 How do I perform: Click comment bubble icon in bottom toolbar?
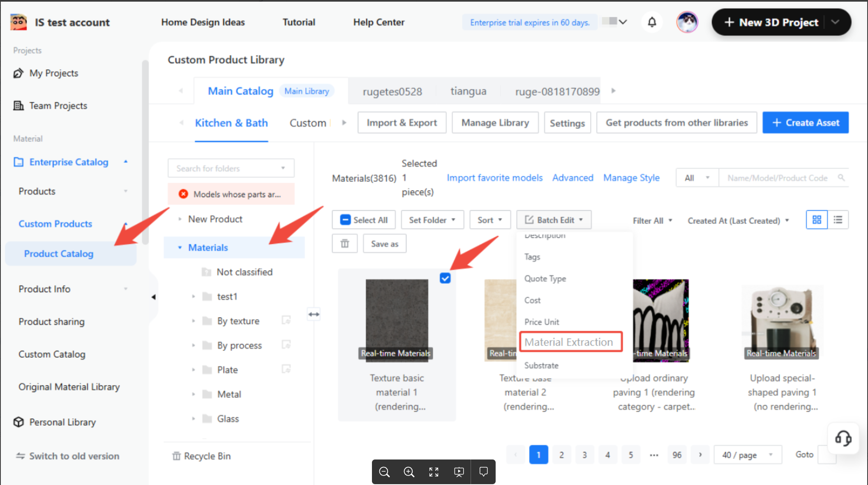click(x=483, y=472)
